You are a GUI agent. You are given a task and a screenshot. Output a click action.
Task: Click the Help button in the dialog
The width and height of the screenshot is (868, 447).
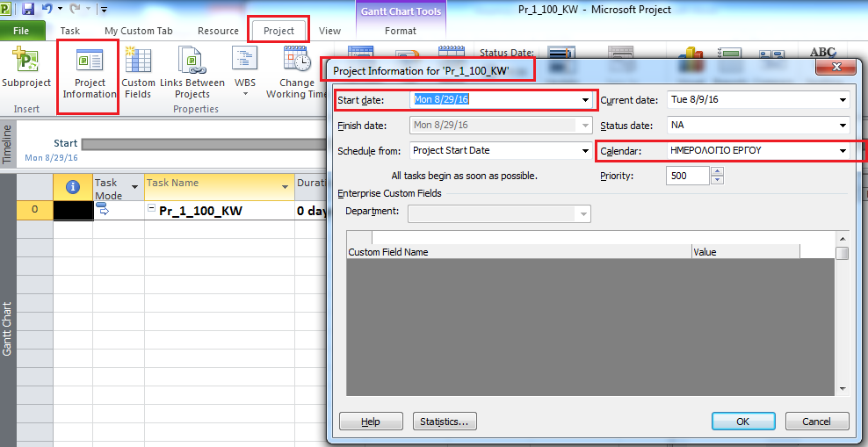371,422
